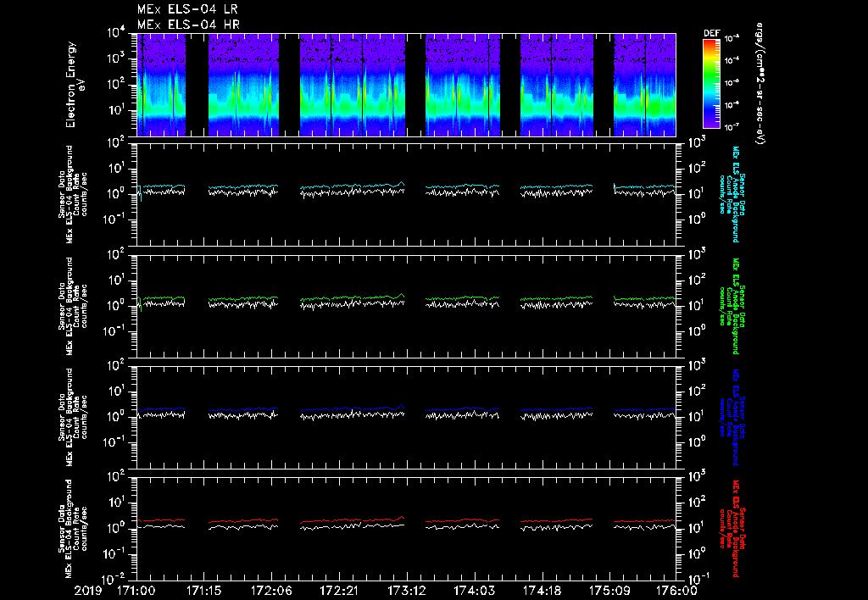Click the green right-side axis label text
This screenshot has width=868, height=600.
pos(732,306)
